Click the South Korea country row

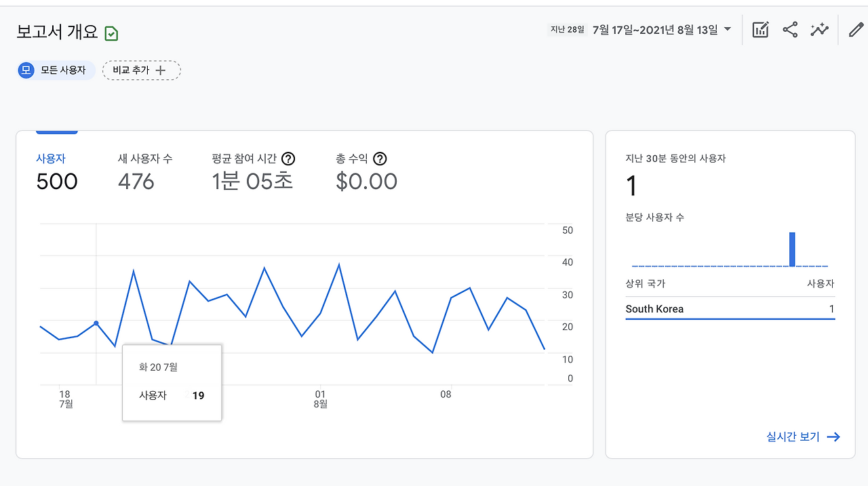point(730,309)
